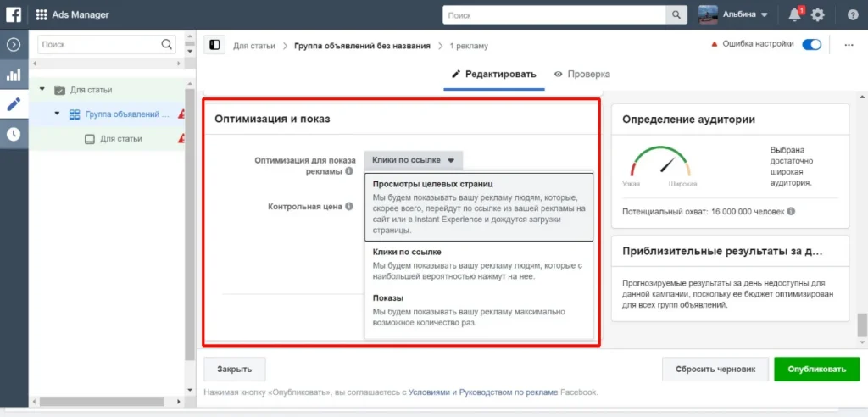Click the Закрыть button
Image resolution: width=868 pixels, height=417 pixels.
pyautogui.click(x=235, y=370)
